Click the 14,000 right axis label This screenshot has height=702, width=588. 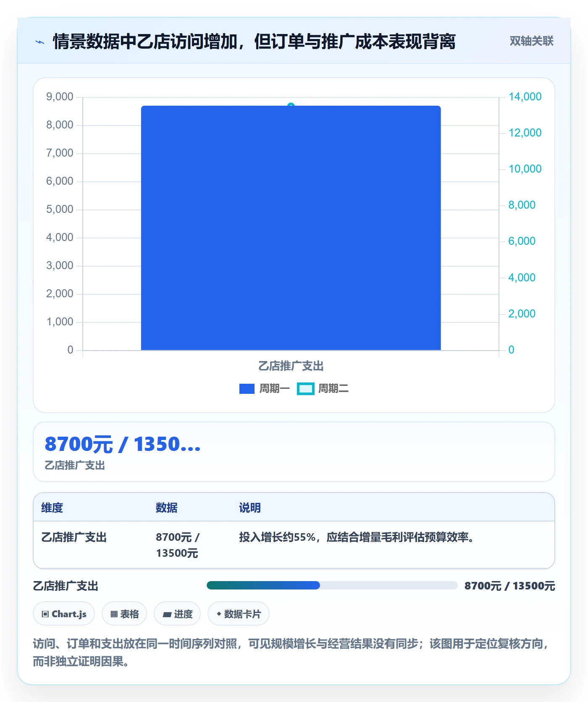525,97
